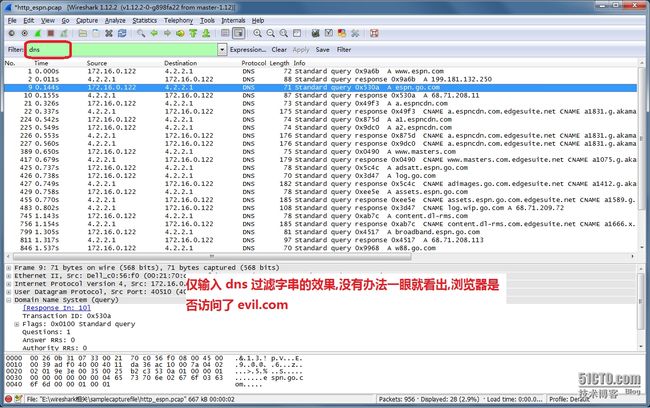This screenshot has width=650, height=408.
Task: Follow the [Response In: 10] link
Action: 56,308
